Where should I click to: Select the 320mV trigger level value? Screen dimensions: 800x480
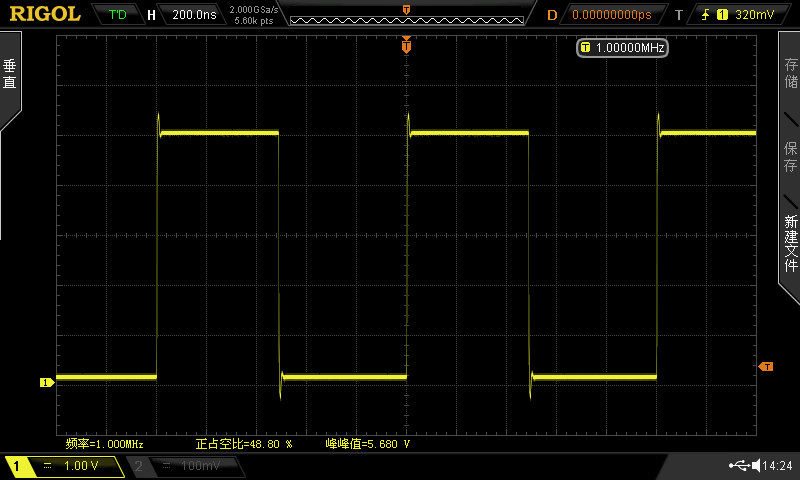click(755, 15)
